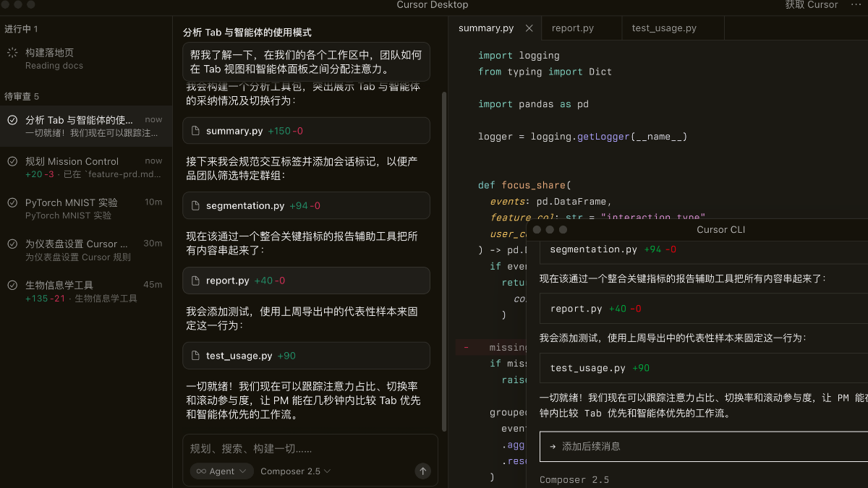Screen dimensions: 868x488
Task: Open the summary.py +150 file card
Action: [x=306, y=131]
